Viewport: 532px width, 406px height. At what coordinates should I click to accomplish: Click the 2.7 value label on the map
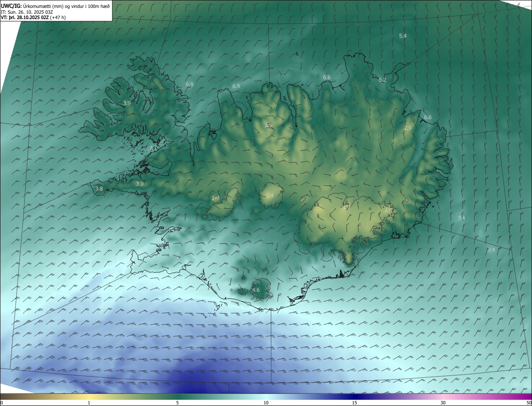[215, 198]
